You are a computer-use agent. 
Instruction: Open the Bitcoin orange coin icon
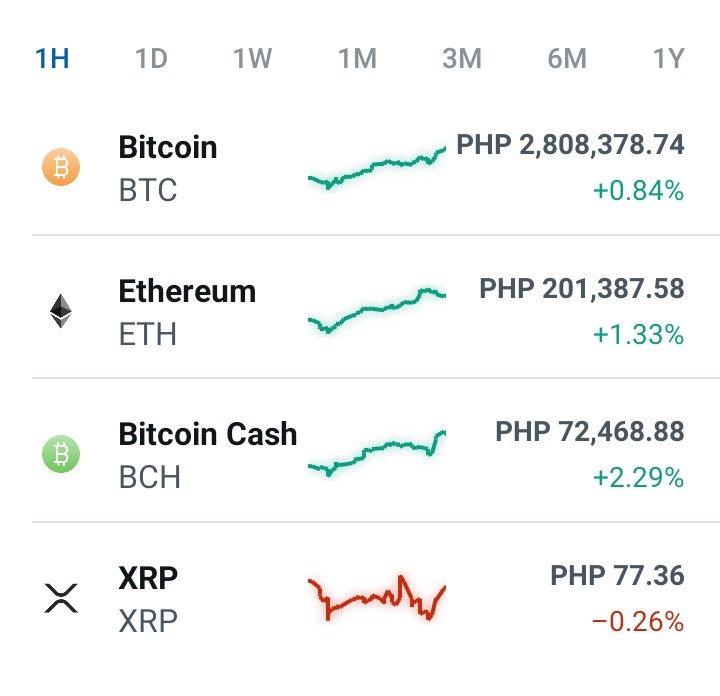click(x=61, y=167)
